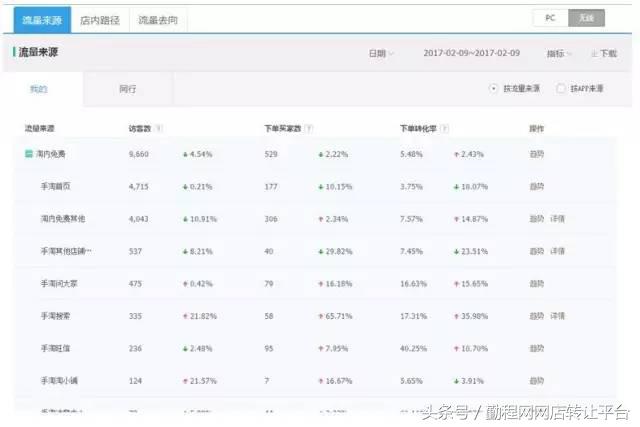640x427 pixels.
Task: Click the 手淘问大家 row label
Action: pyautogui.click(x=59, y=284)
